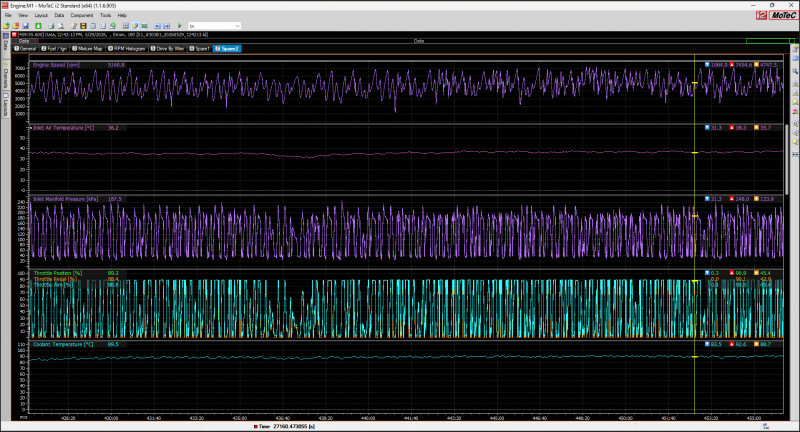Click the Throttle Pedal [%] channel label
Viewport: 800px width, 432px height.
coord(55,279)
